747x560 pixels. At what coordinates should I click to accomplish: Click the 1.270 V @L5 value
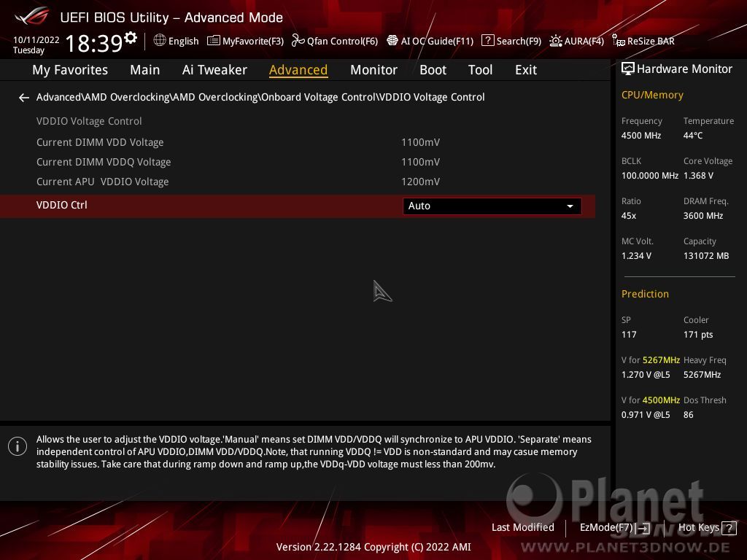pos(646,375)
